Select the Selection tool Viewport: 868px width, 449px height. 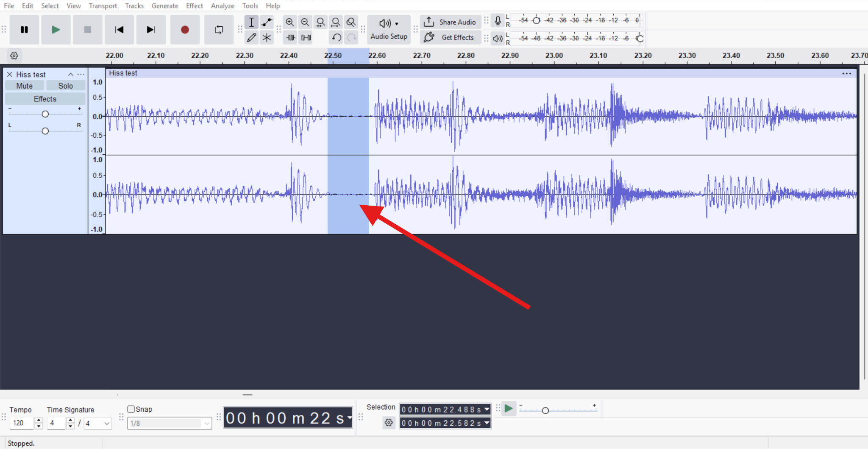[x=251, y=22]
